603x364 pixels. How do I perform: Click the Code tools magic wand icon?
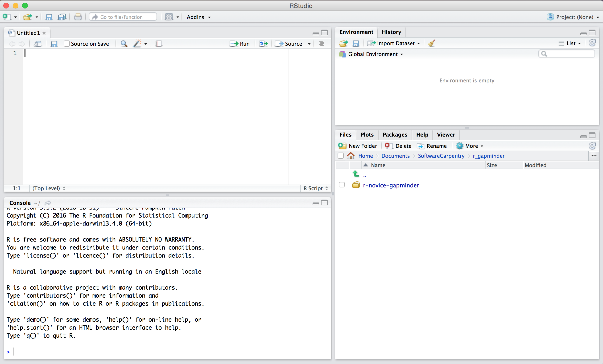point(137,43)
